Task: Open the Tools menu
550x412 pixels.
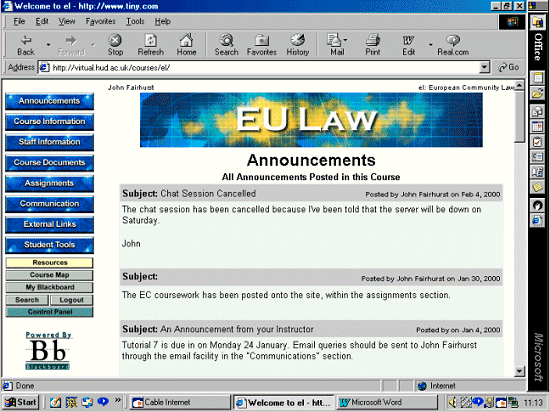Action: coord(135,21)
